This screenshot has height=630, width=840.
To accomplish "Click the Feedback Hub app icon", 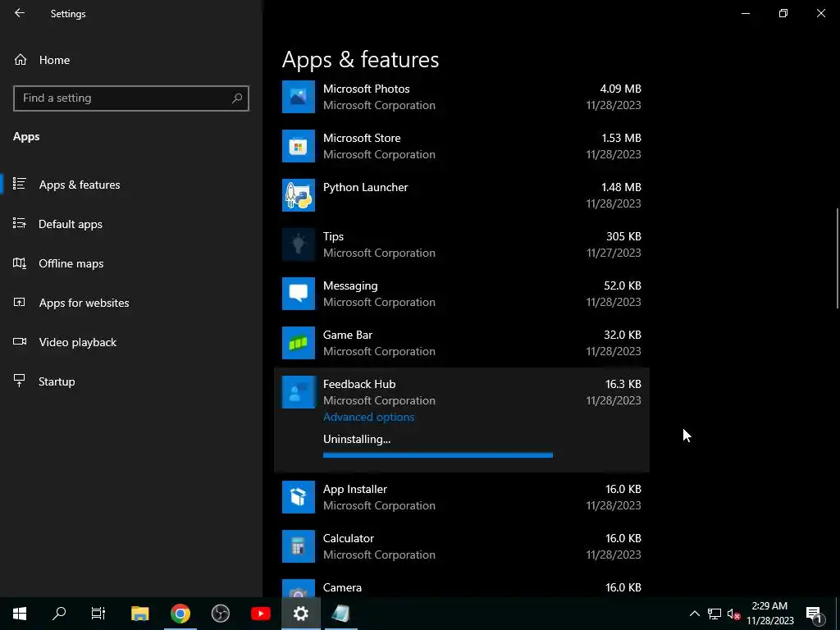I will (x=299, y=393).
